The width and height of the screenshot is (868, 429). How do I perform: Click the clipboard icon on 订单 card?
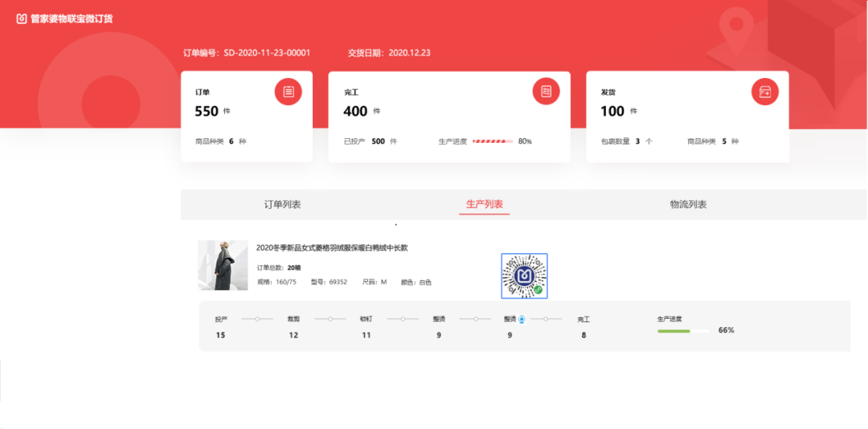pos(289,92)
